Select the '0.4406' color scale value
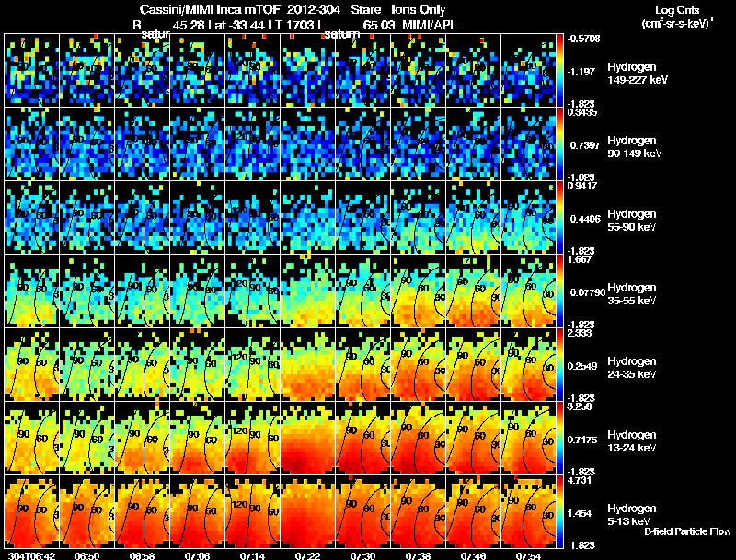The width and height of the screenshot is (736, 560). [x=585, y=219]
